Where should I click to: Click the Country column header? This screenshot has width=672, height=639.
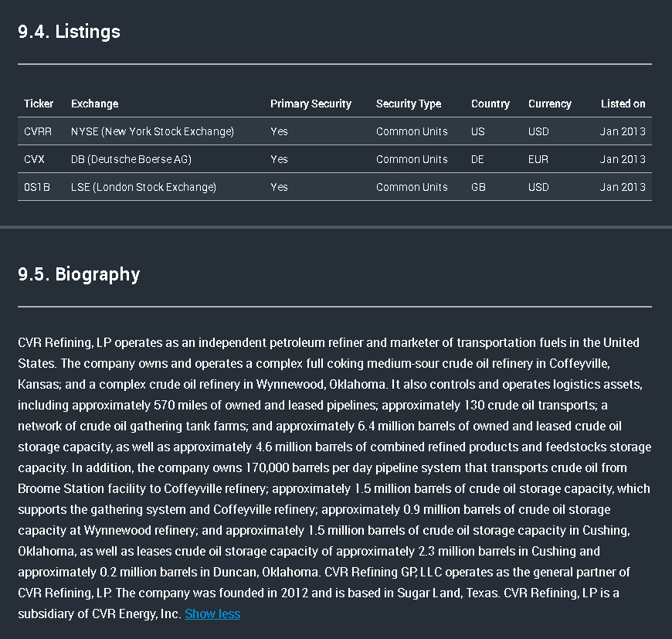[490, 104]
